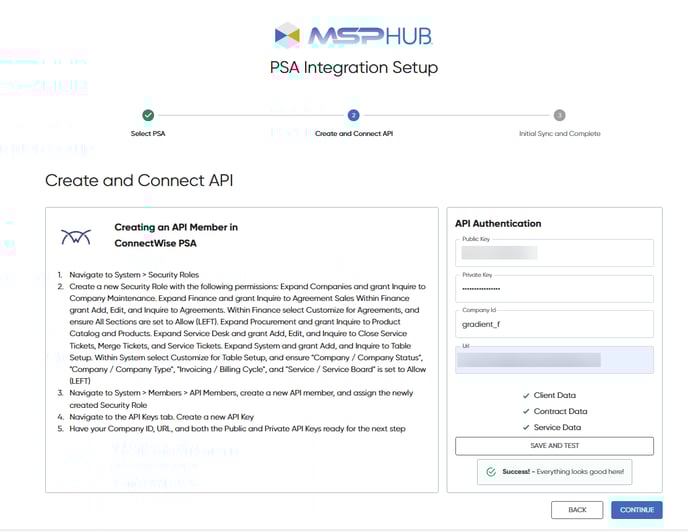Image resolution: width=688 pixels, height=532 pixels.
Task: Click the Create and Connect API step label
Action: (354, 133)
